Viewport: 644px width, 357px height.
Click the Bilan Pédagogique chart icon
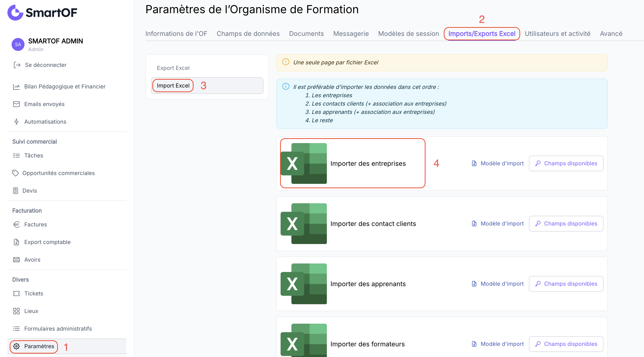tap(16, 87)
